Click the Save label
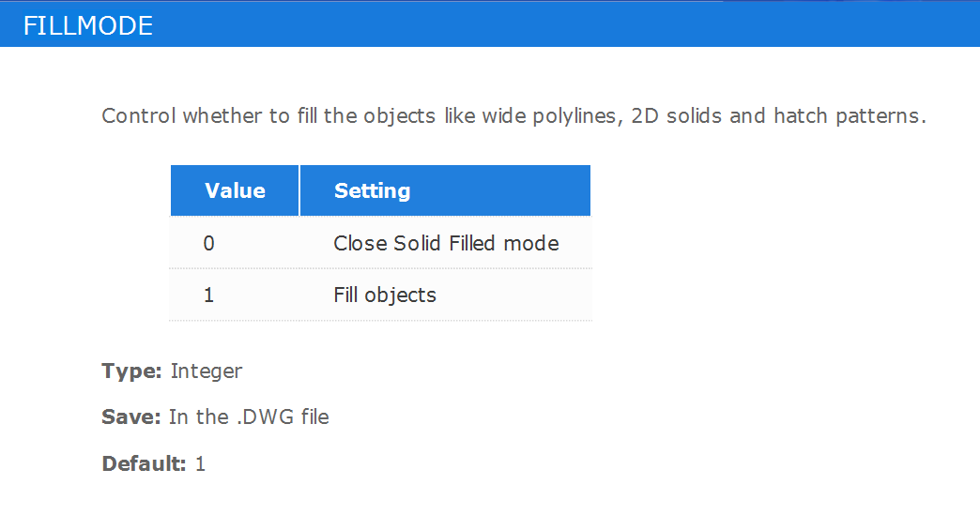 (x=131, y=416)
